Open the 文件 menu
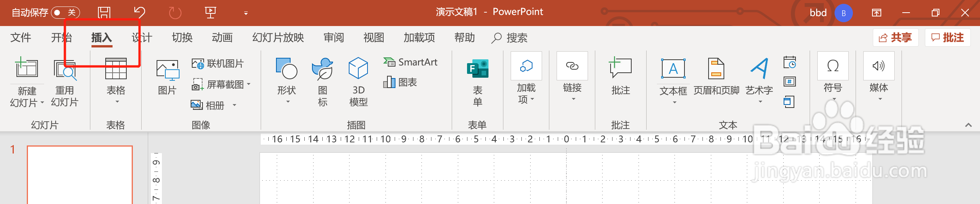Screen dimensions: 980x204 tap(21, 38)
